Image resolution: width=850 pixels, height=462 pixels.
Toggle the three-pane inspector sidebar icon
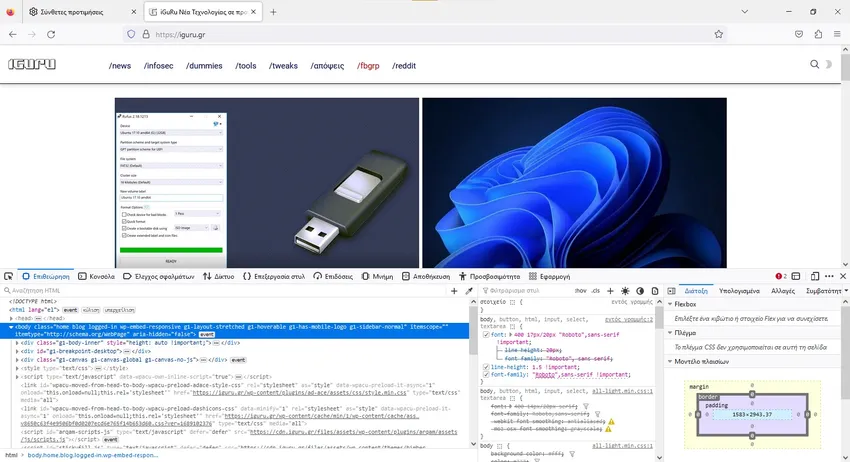[x=671, y=291]
